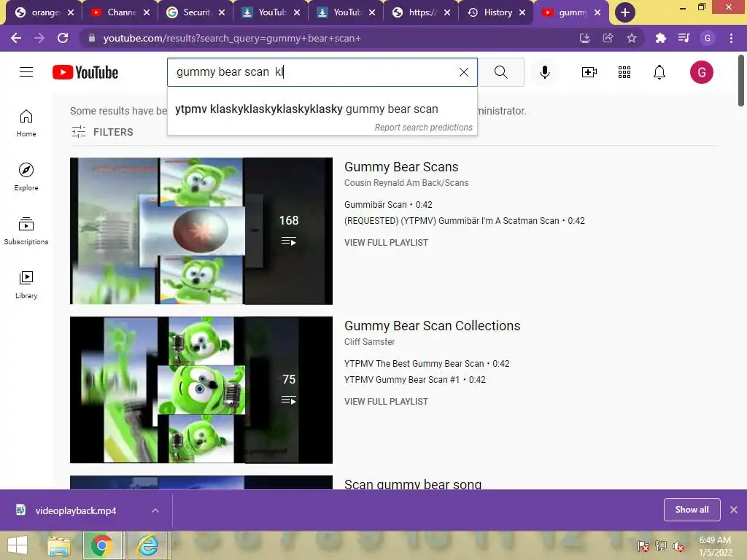747x560 pixels.
Task: Click Show all downloads
Action: (x=692, y=510)
